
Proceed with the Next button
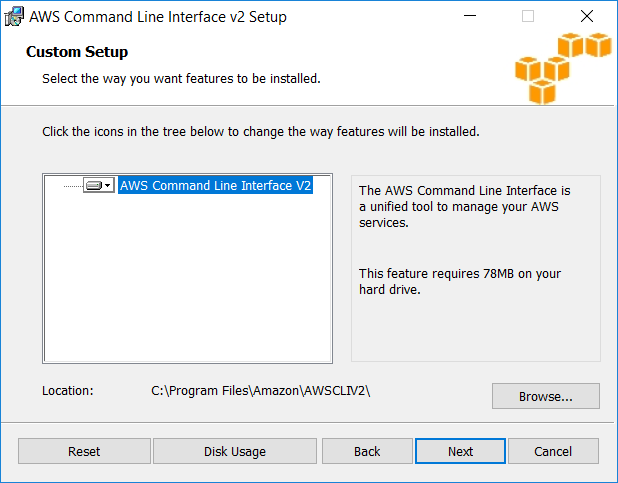tap(460, 451)
